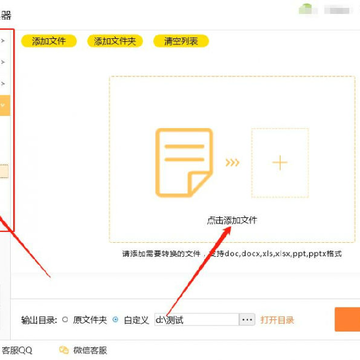The image size is (360, 360).
Task: Click the output path field d:\测试
Action: pyautogui.click(x=197, y=320)
